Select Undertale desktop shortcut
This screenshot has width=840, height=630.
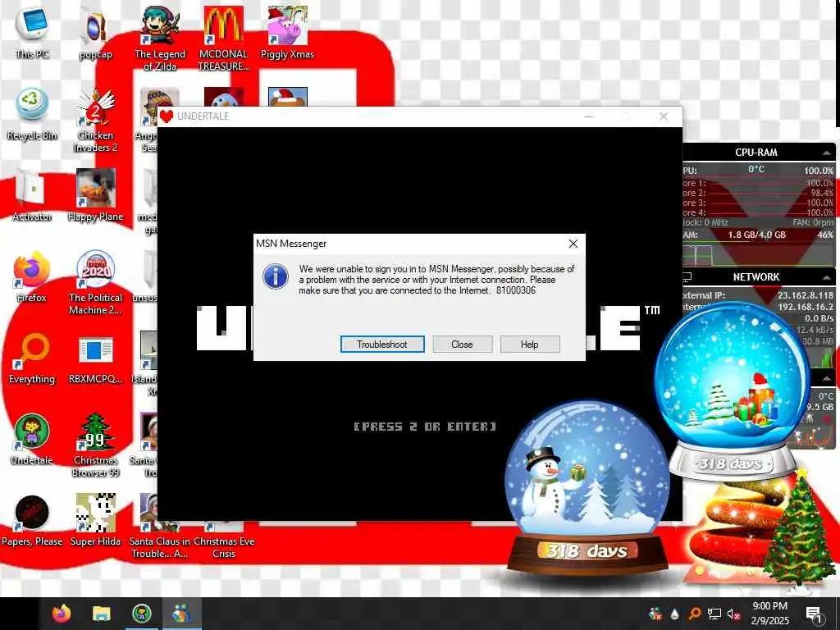tap(32, 440)
